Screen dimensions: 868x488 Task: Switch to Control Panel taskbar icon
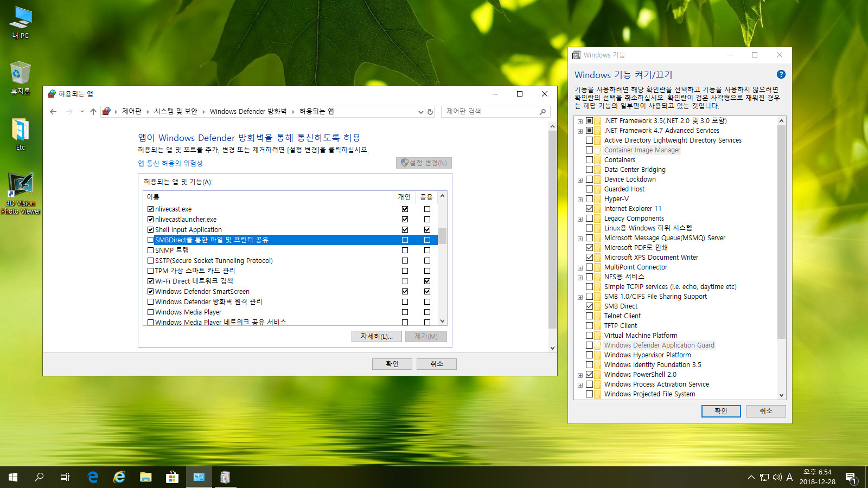coord(199,477)
